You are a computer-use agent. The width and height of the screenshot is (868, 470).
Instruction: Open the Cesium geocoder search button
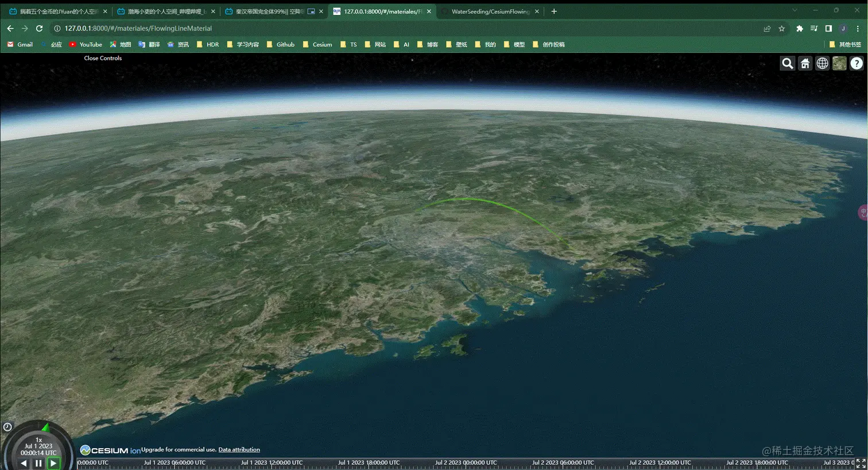(x=788, y=64)
